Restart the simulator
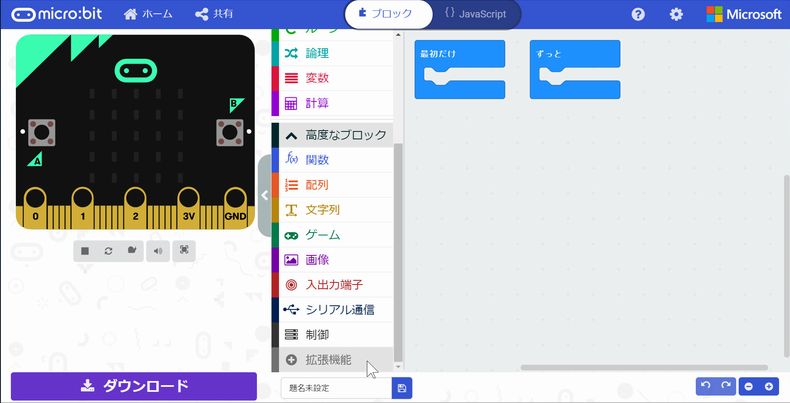This screenshot has height=403, width=790. click(x=109, y=251)
